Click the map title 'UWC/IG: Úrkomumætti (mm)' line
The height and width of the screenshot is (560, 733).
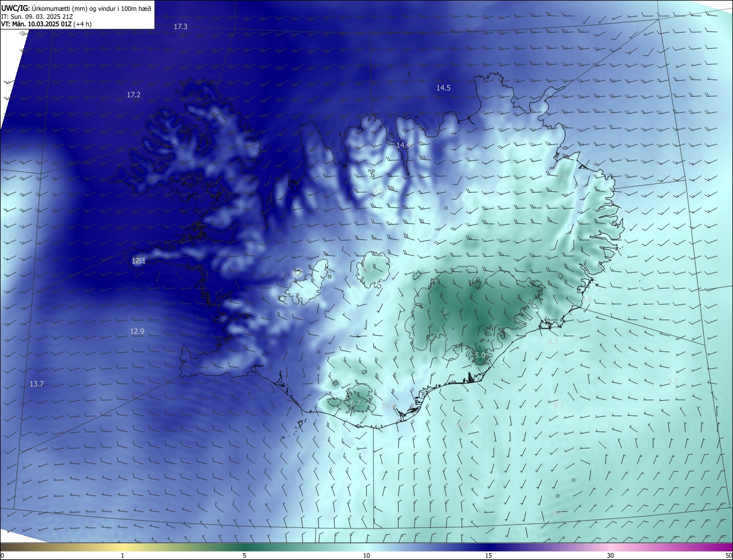(76, 8)
